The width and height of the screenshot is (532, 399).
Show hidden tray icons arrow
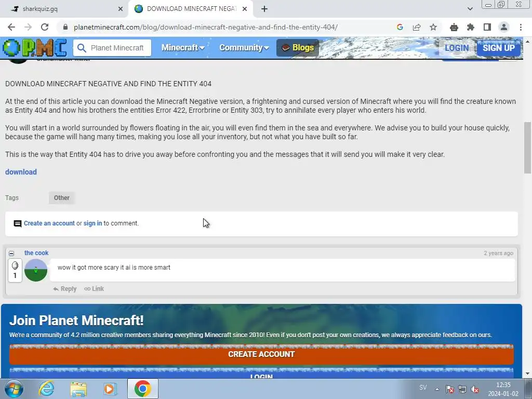pos(437,389)
